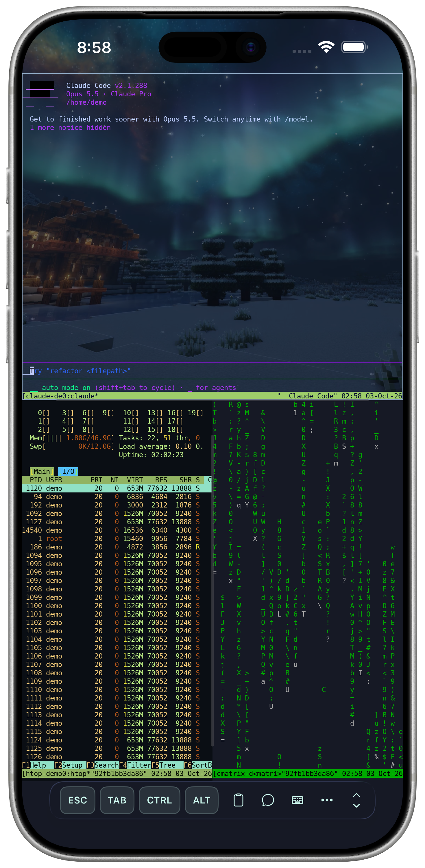
Task: Toggle the CTRL modifier key
Action: pos(159,800)
